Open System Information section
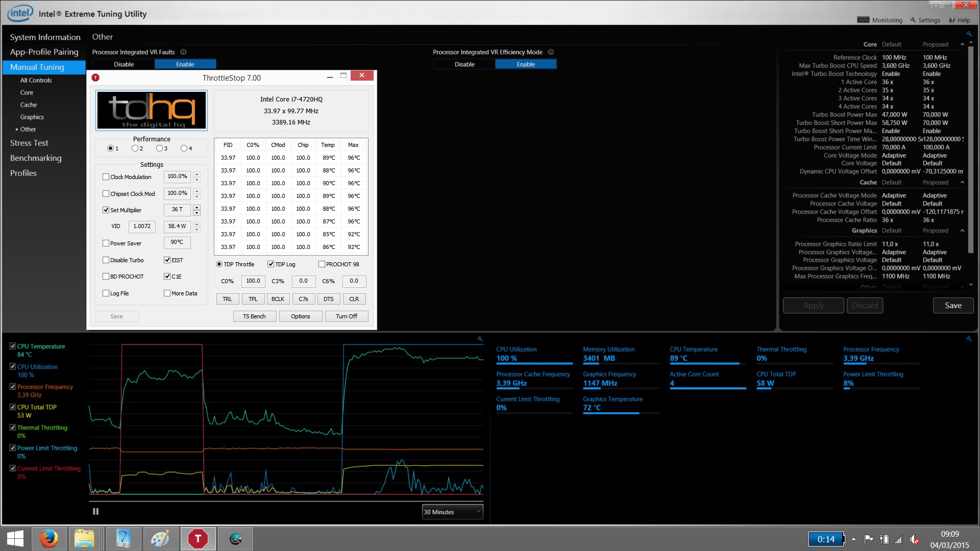 click(45, 37)
